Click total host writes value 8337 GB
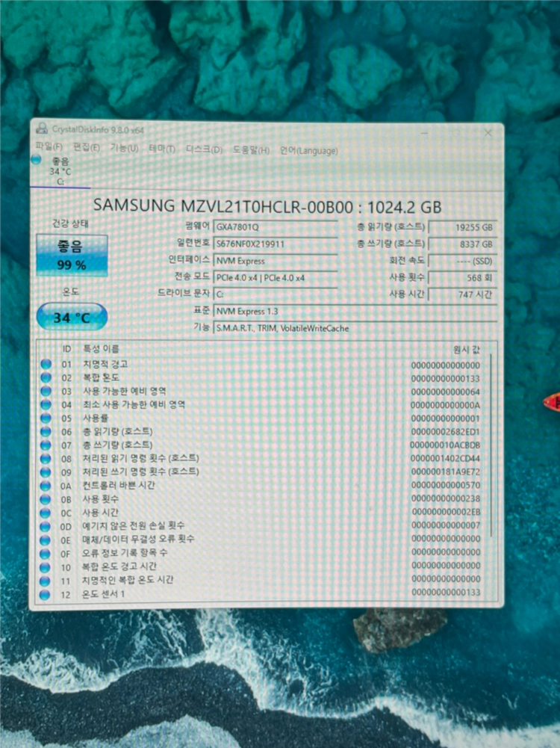 462,244
